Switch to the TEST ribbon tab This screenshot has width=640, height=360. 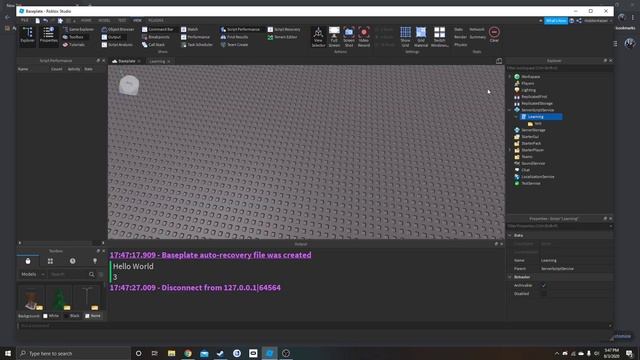(x=122, y=20)
